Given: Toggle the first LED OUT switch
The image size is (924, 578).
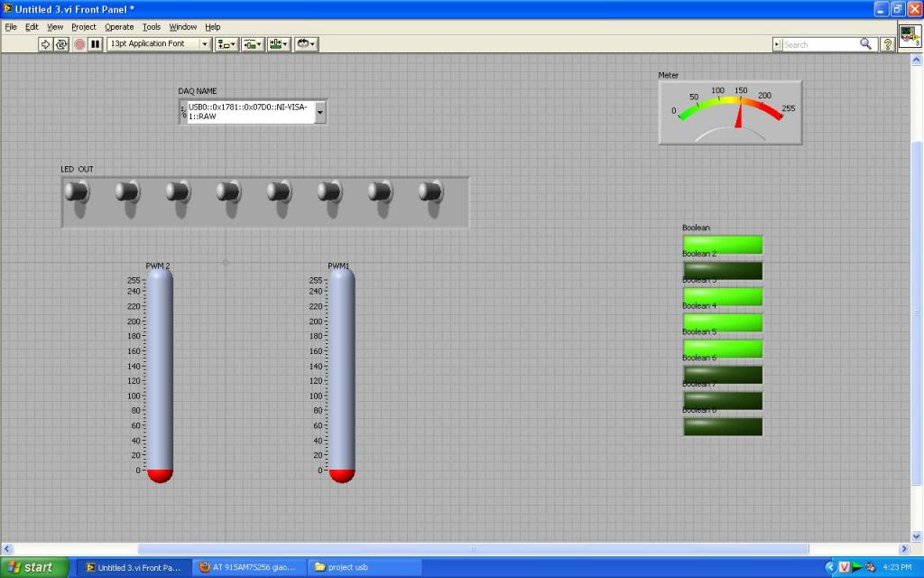Looking at the screenshot, I should pyautogui.click(x=77, y=191).
